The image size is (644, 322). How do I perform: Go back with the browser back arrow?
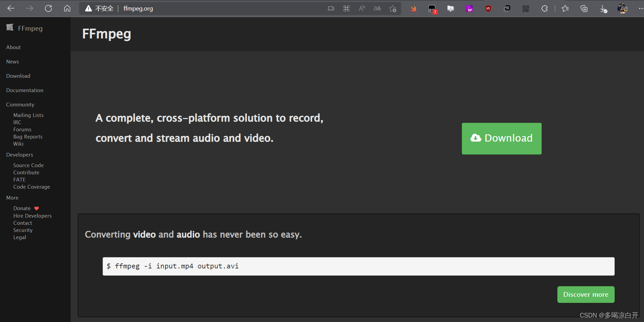click(x=11, y=9)
